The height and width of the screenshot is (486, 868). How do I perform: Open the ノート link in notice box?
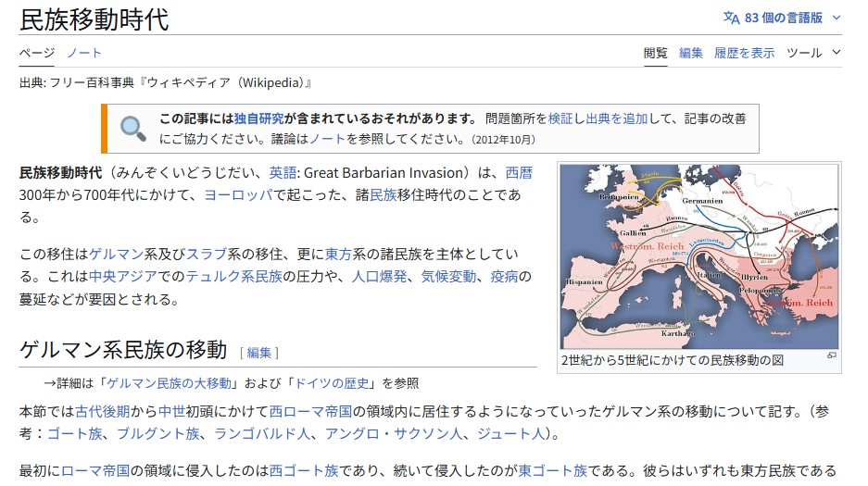click(328, 139)
